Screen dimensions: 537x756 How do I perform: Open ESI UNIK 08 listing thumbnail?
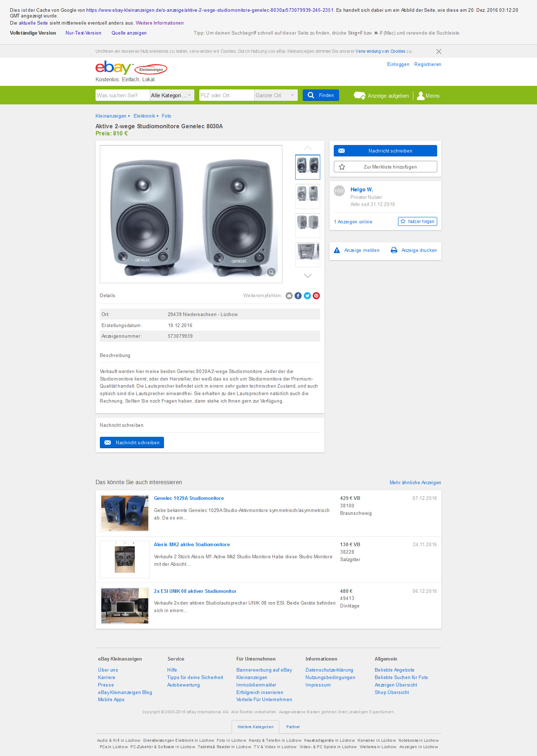pos(125,606)
